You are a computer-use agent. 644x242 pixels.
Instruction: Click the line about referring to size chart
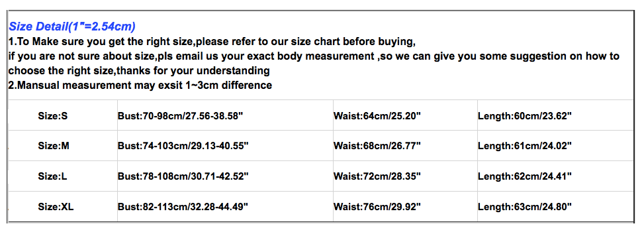pos(212,42)
